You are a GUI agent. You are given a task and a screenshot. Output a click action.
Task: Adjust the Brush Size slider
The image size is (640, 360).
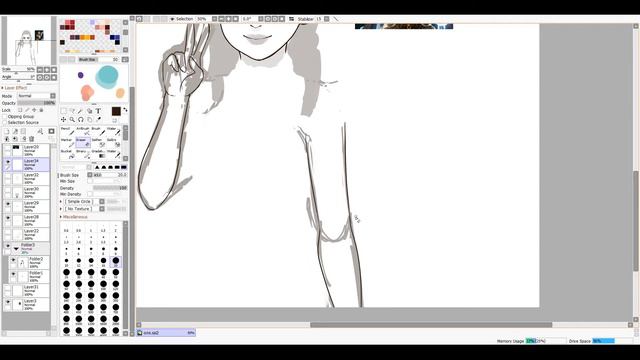coord(110,175)
